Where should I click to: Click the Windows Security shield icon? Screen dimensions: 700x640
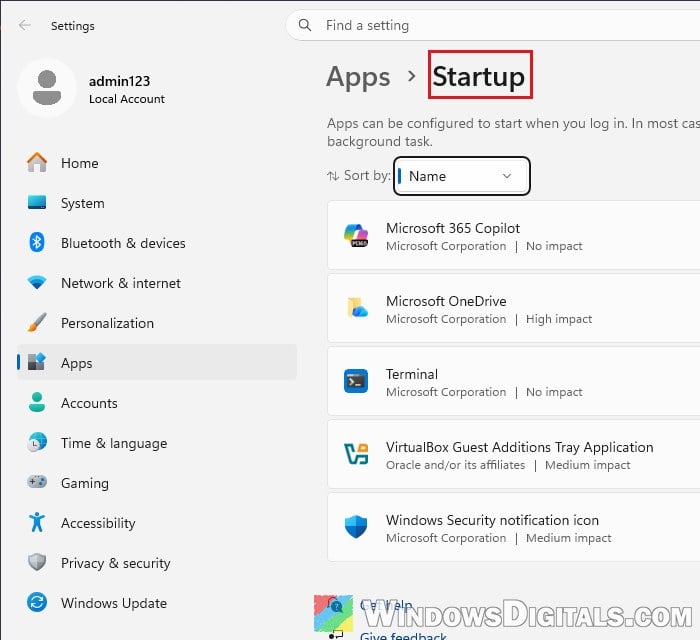(356, 527)
